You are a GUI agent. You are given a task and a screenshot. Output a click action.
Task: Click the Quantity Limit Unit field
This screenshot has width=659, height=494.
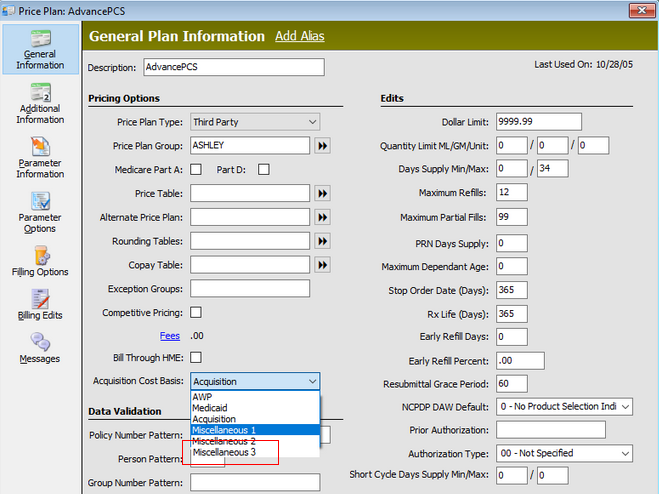pos(593,145)
